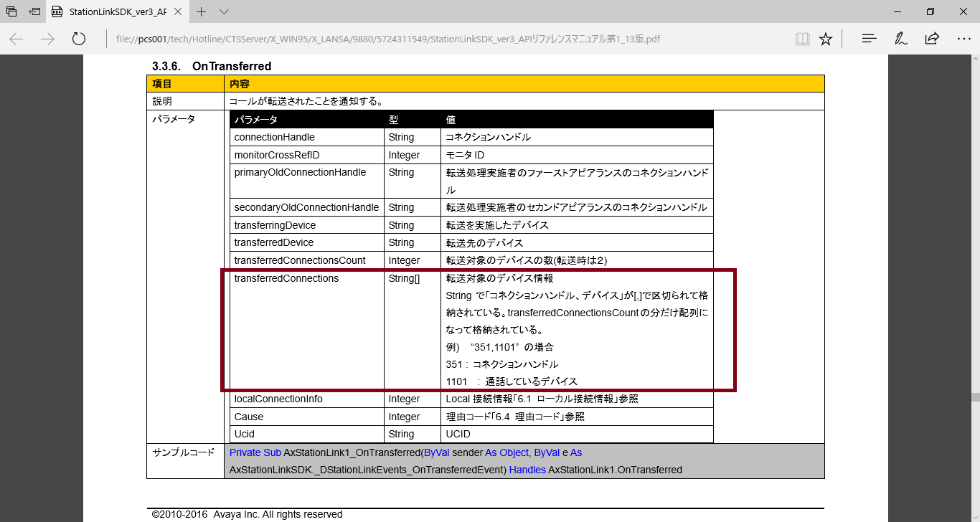Make a web note with pen icon
980x522 pixels.
[900, 39]
